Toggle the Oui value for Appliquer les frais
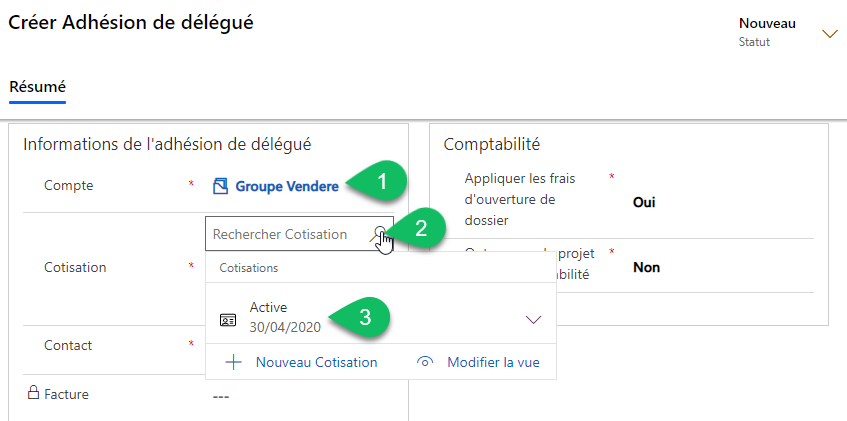Viewport: 847px width, 421px height. pyautogui.click(x=644, y=202)
